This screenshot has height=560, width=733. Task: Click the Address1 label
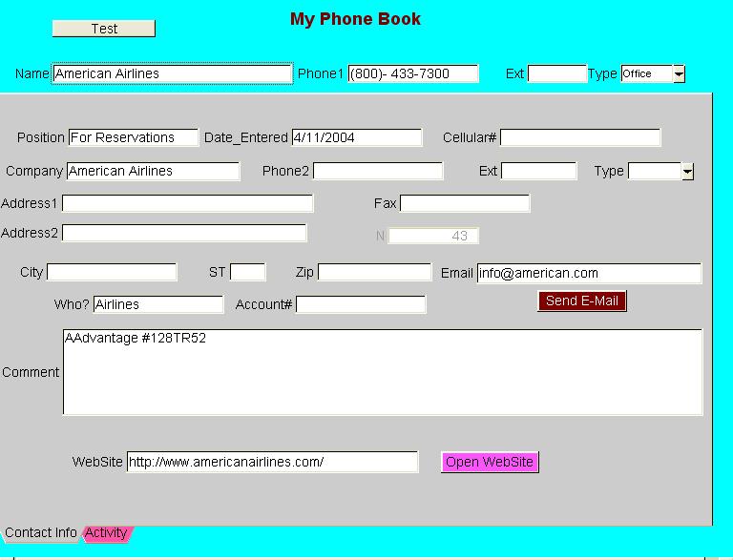click(x=29, y=203)
